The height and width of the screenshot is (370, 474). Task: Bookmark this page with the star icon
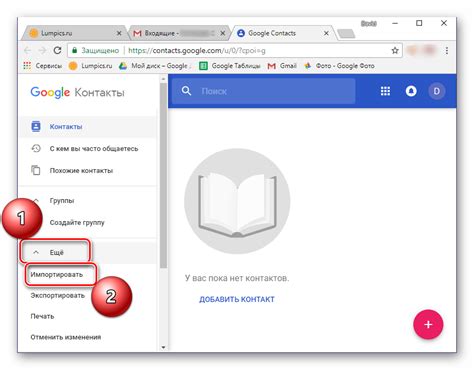(395, 50)
